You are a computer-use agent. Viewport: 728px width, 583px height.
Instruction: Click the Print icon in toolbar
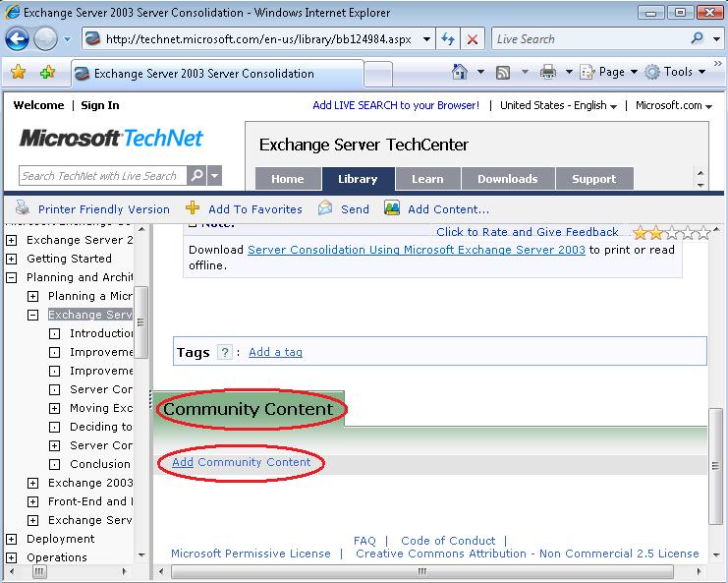[x=548, y=73]
